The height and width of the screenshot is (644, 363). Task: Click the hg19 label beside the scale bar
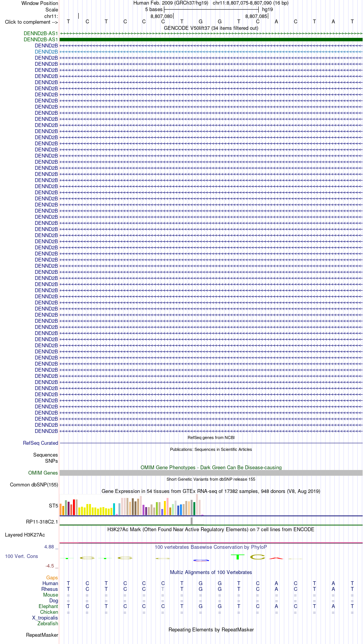(267, 9)
